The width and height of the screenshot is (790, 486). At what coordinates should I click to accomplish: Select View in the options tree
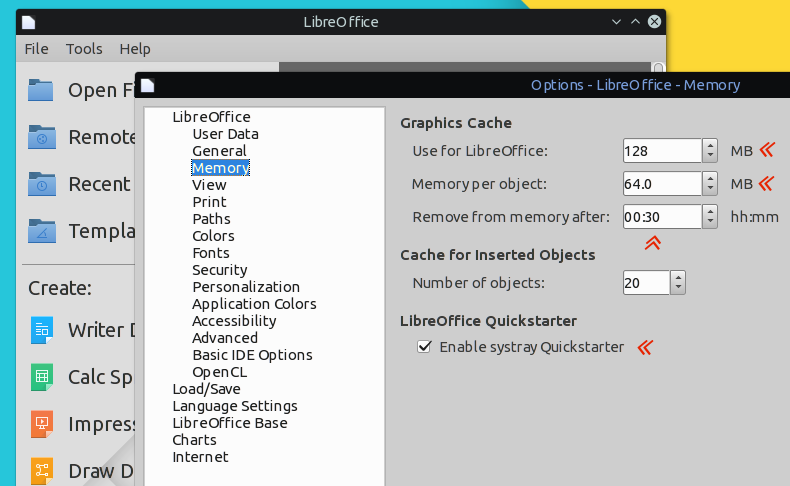(x=209, y=185)
